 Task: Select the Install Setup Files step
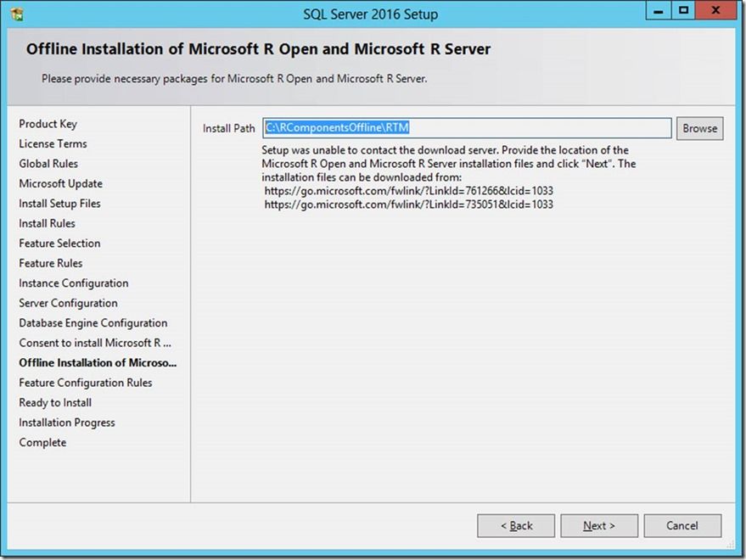click(x=60, y=204)
